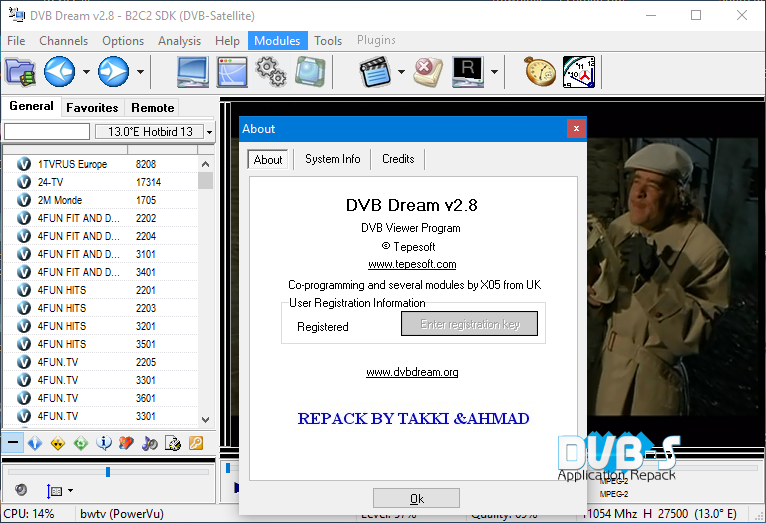Open dropdown arrow beside the record clapperboard
Image resolution: width=766 pixels, height=523 pixels.
[401, 72]
